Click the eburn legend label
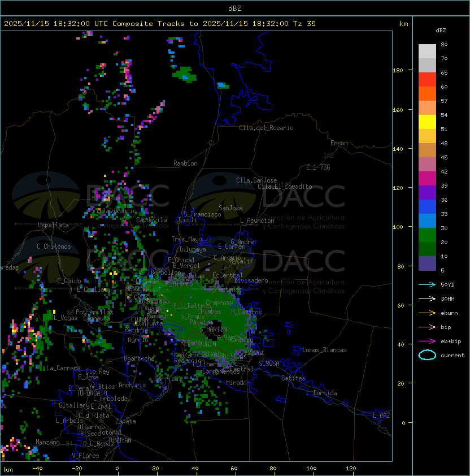Viewport: 470px width, 476px height. pyautogui.click(x=449, y=313)
